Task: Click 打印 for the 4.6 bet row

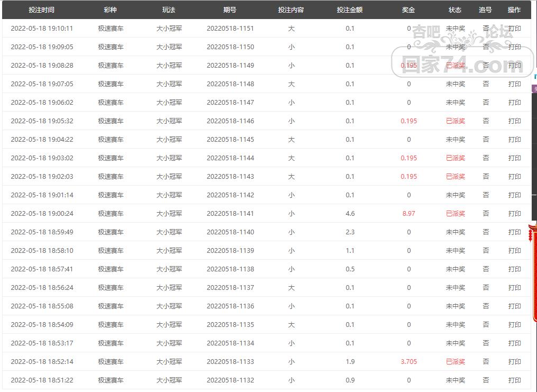Action: (x=514, y=213)
